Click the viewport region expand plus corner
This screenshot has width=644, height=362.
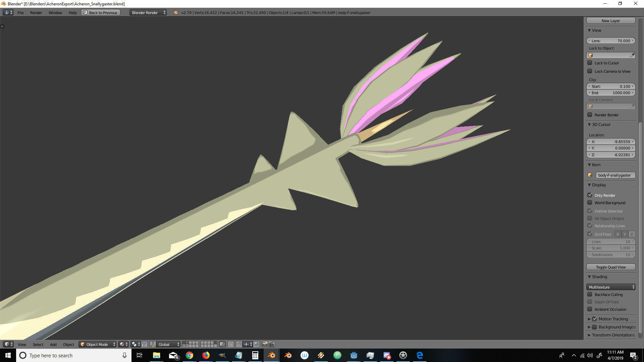tap(2, 26)
